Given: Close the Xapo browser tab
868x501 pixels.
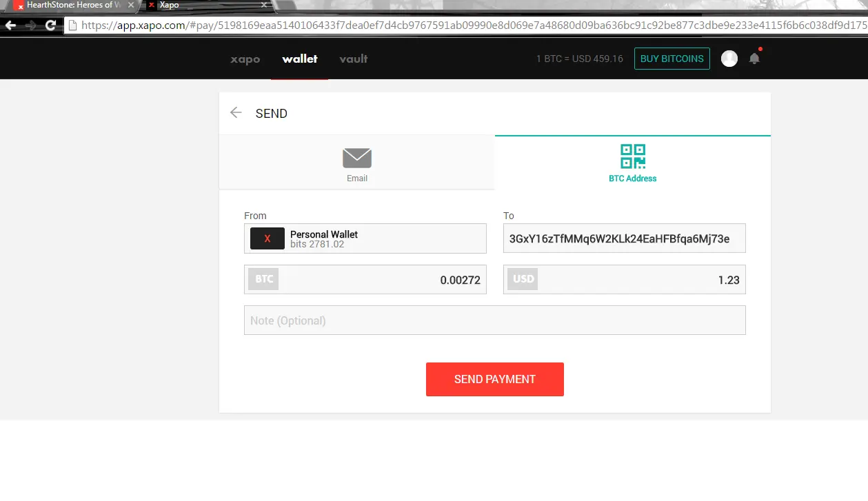Looking at the screenshot, I should 263,5.
